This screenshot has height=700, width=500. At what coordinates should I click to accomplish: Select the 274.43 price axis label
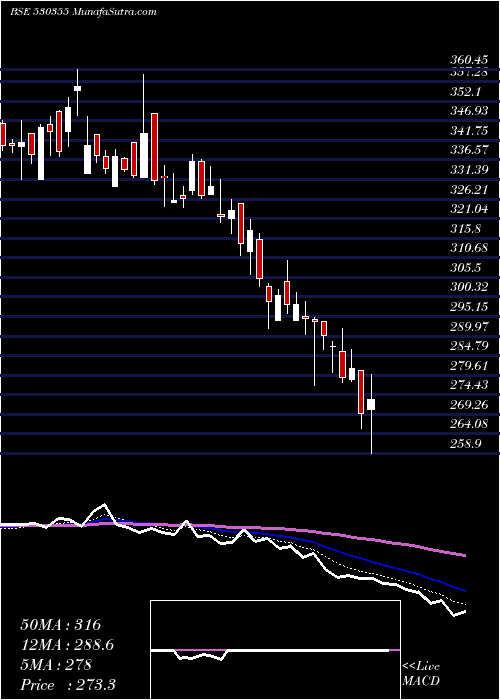(469, 384)
